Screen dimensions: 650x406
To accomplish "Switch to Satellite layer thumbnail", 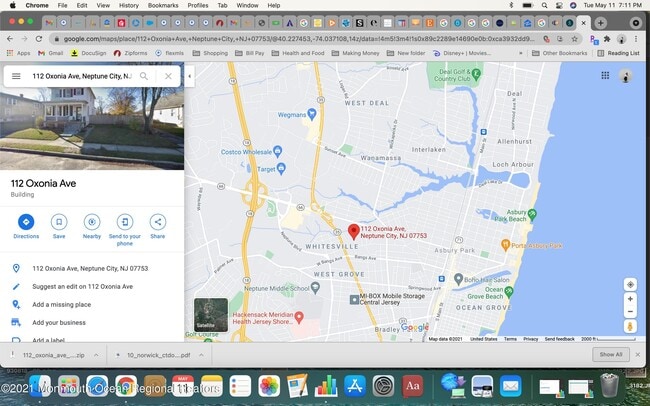I will pos(211,315).
